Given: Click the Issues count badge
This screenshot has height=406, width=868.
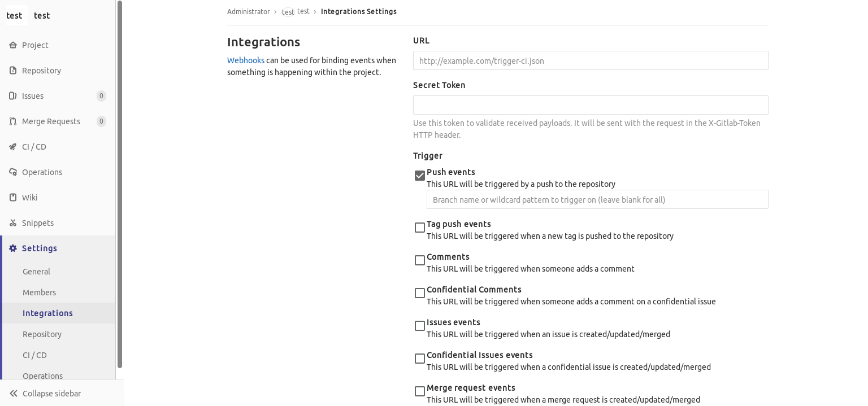Looking at the screenshot, I should click(102, 96).
